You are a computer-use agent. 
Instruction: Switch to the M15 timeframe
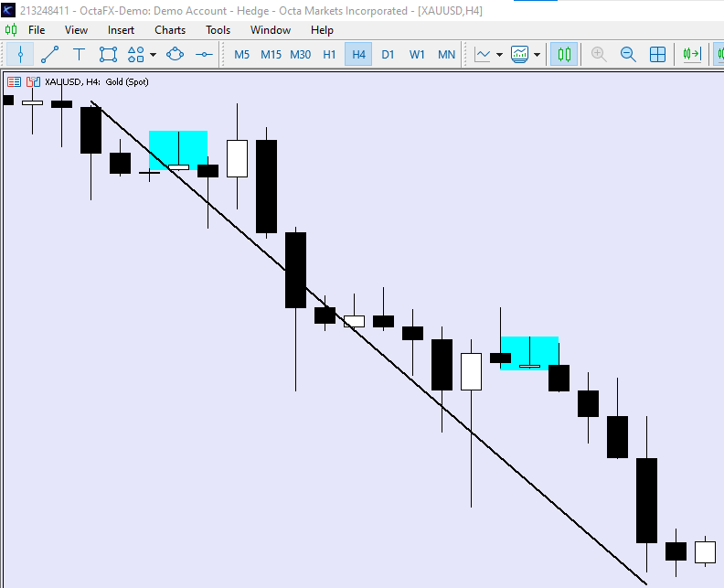(x=271, y=55)
